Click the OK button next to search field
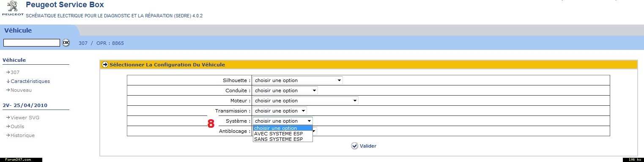 tap(66, 42)
